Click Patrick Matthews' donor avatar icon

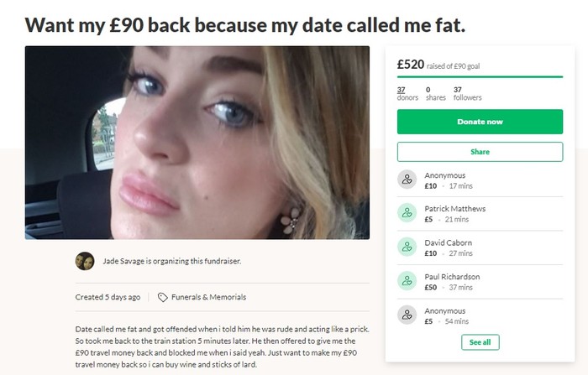[408, 213]
